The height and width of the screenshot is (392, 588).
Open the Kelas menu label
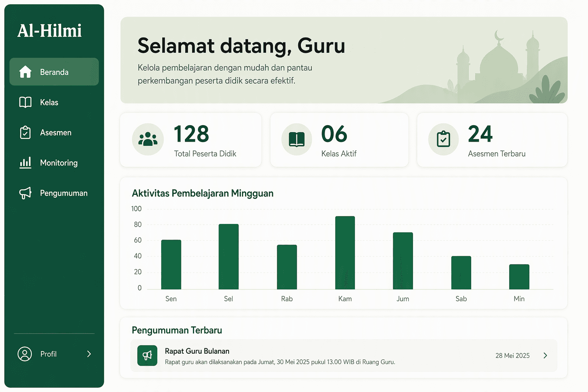[49, 102]
